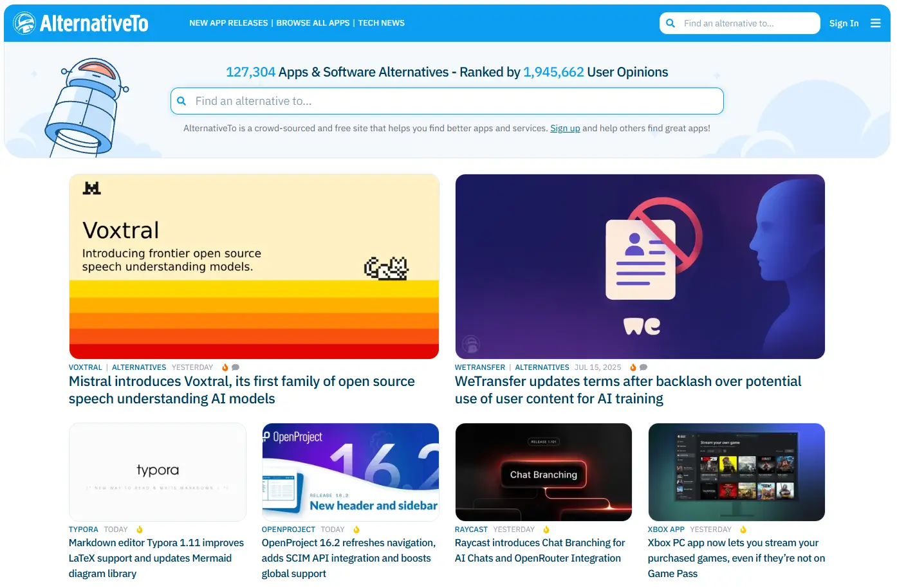Open the Voxtral article banner image
Image resolution: width=897 pixels, height=588 pixels.
tap(254, 266)
